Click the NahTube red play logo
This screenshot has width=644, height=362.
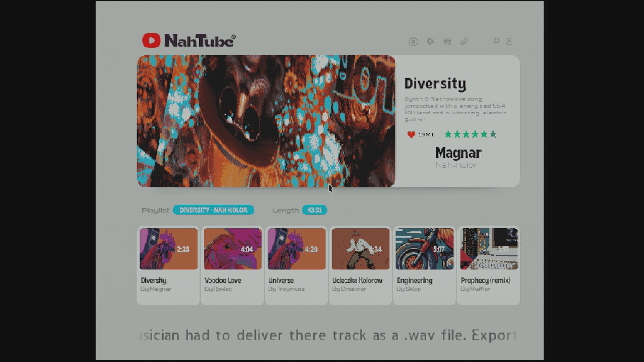point(151,41)
